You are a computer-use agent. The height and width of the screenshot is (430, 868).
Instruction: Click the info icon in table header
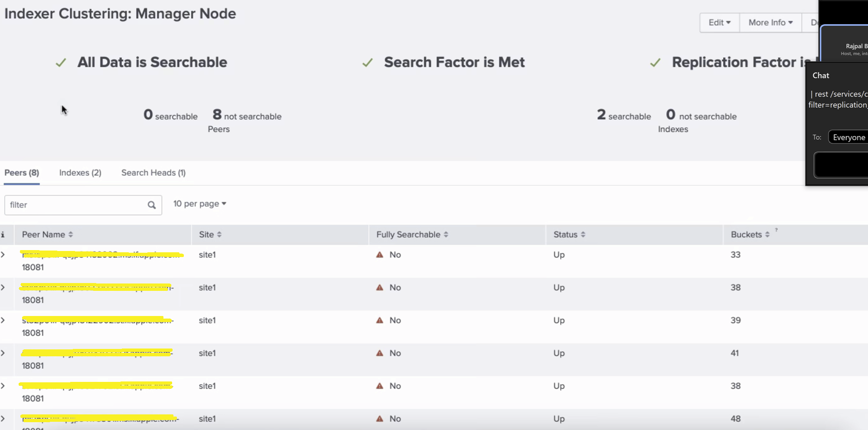pyautogui.click(x=3, y=235)
